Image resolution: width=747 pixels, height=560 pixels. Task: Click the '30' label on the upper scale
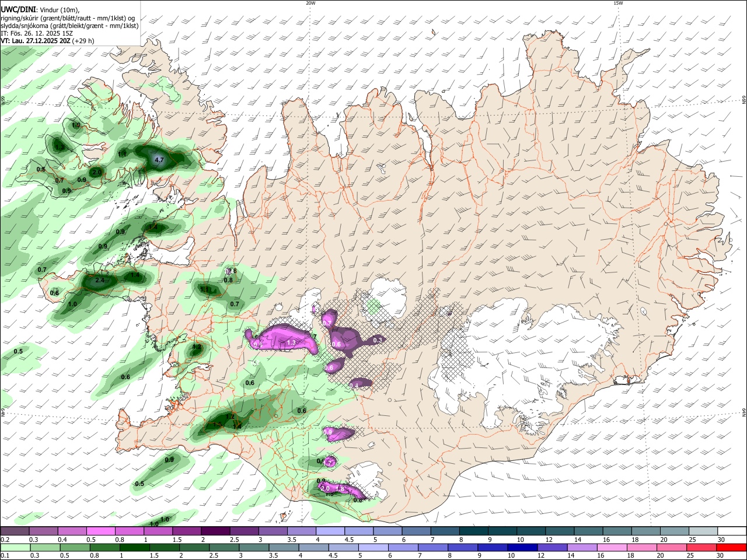point(721,540)
